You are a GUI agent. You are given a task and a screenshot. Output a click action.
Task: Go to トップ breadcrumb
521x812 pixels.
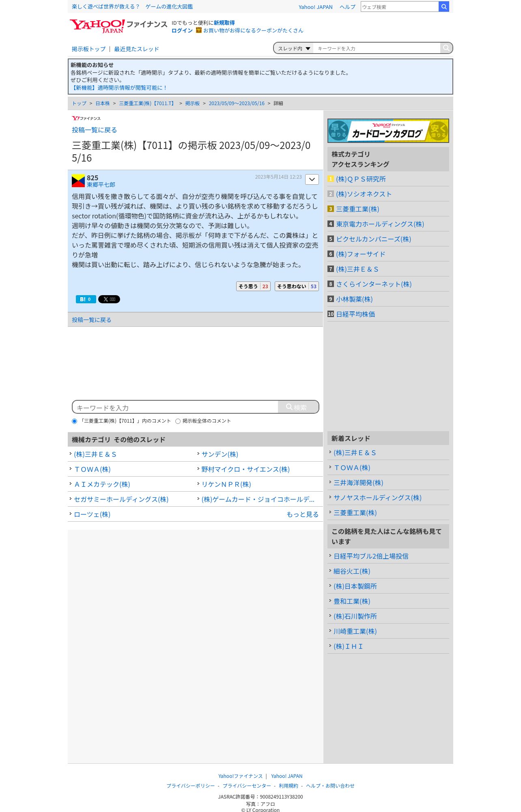pos(79,104)
